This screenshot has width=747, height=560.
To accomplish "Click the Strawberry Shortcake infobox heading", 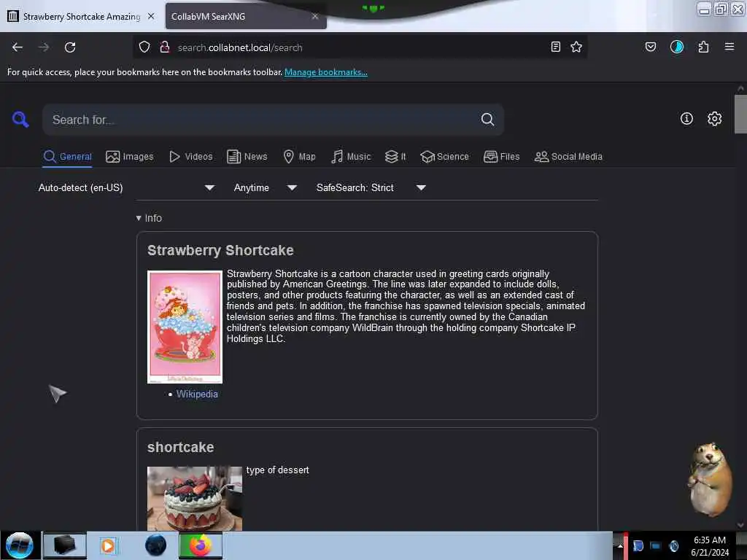I will click(220, 250).
